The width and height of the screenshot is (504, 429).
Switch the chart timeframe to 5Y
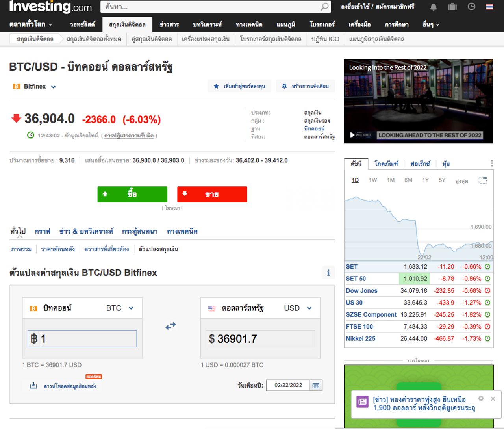[x=442, y=180]
